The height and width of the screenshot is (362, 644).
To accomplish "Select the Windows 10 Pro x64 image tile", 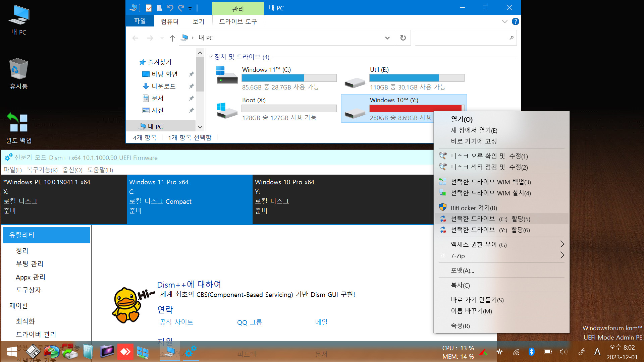I will pyautogui.click(x=343, y=199).
